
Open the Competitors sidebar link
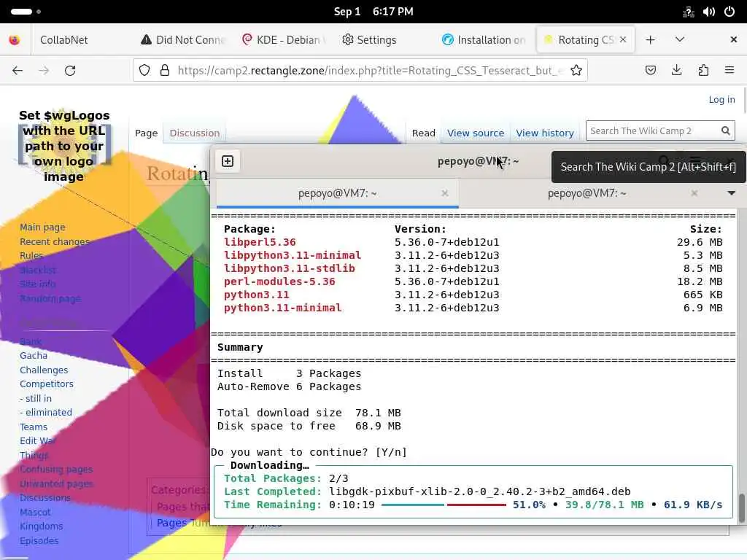click(x=46, y=384)
